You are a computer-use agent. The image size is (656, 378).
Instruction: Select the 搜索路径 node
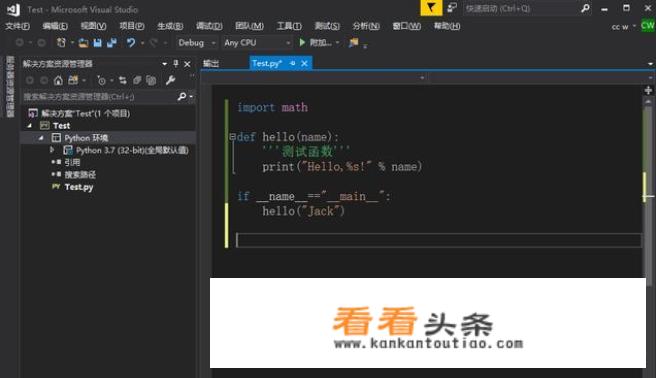(80, 174)
